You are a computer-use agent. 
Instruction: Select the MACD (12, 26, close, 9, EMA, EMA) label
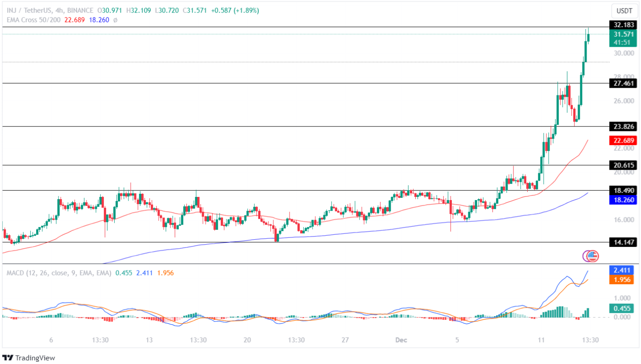pos(58,273)
